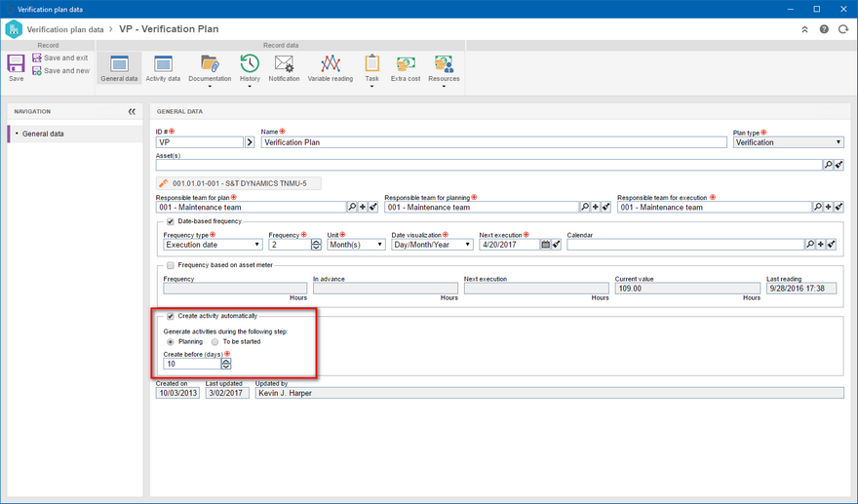This screenshot has width=858, height=504.
Task: Enable Frequency based on asset meter
Action: point(171,265)
